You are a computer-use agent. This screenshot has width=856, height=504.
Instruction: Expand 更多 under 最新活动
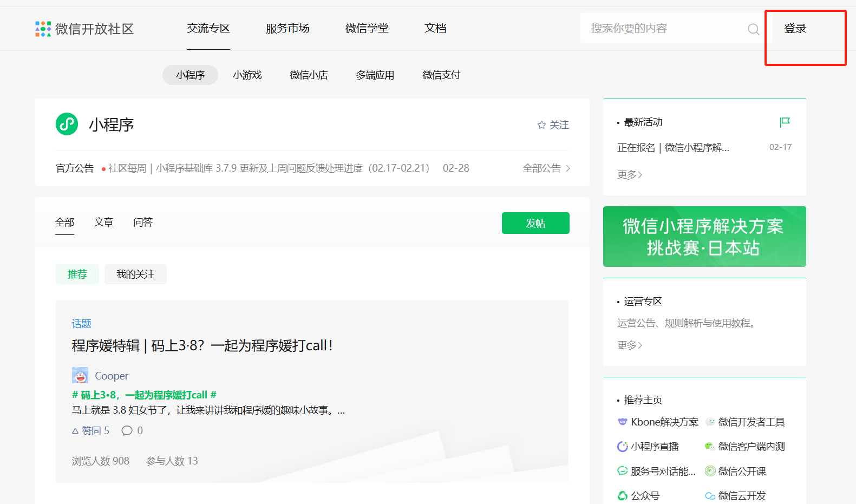pos(630,174)
